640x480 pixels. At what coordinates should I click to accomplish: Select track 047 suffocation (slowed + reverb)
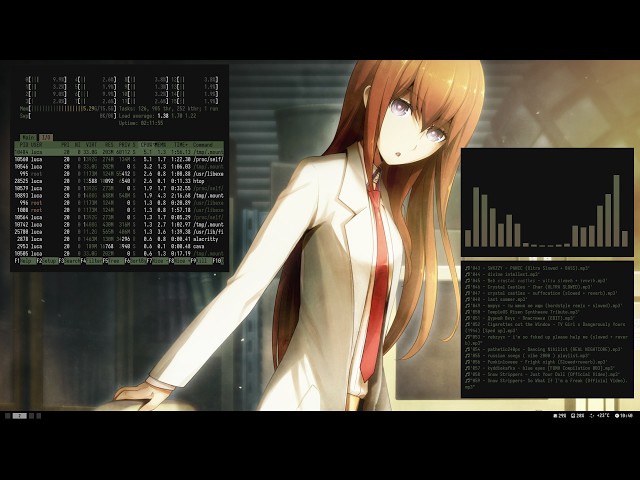(542, 293)
